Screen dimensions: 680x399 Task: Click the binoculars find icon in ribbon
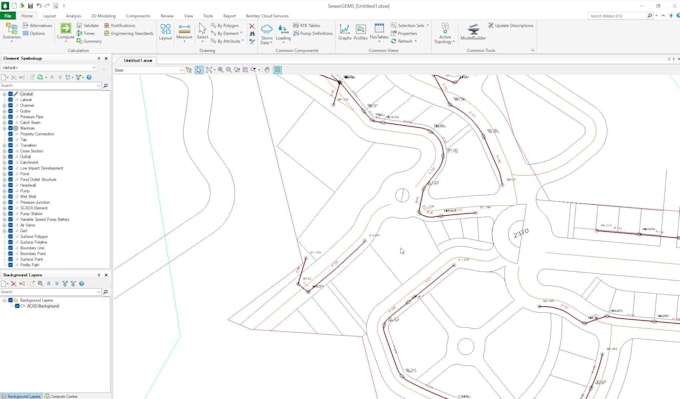(252, 34)
